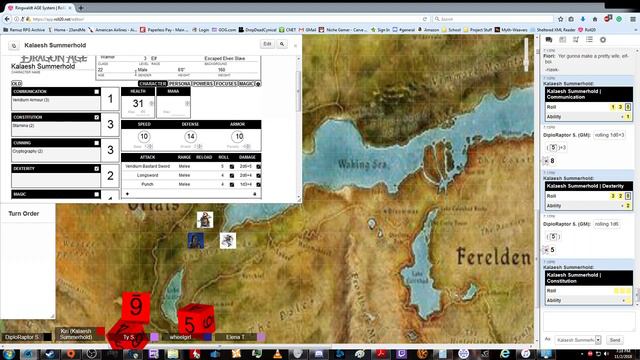Toggle the DEXTERITY primary checkbox
This screenshot has height=360, width=640.
97,169
